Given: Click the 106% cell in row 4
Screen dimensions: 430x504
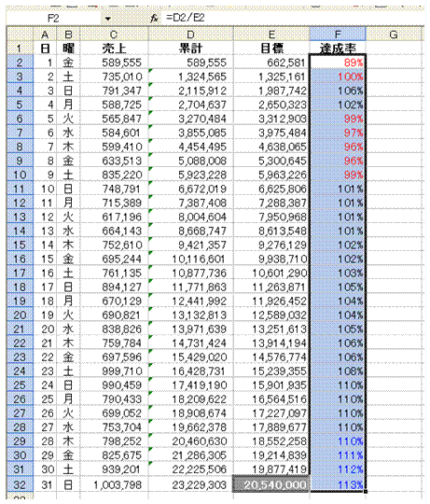Looking at the screenshot, I should coord(338,91).
